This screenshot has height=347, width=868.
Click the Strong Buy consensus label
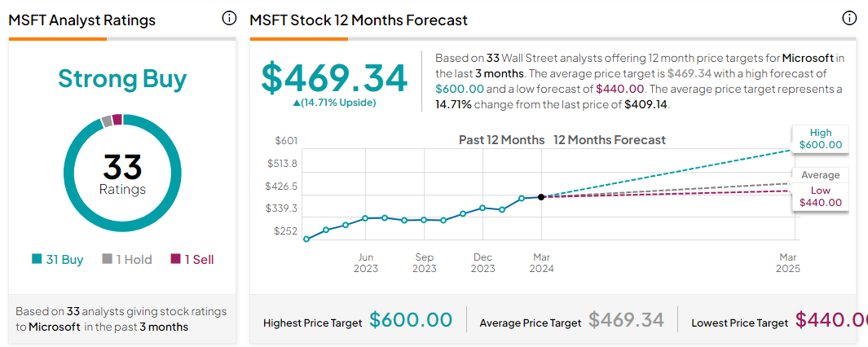point(122,79)
